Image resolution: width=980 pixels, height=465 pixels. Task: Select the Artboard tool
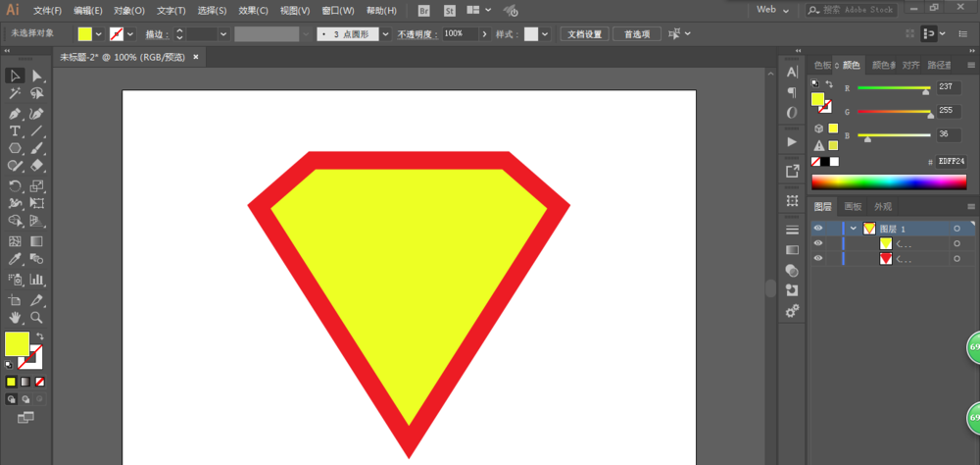coord(15,300)
